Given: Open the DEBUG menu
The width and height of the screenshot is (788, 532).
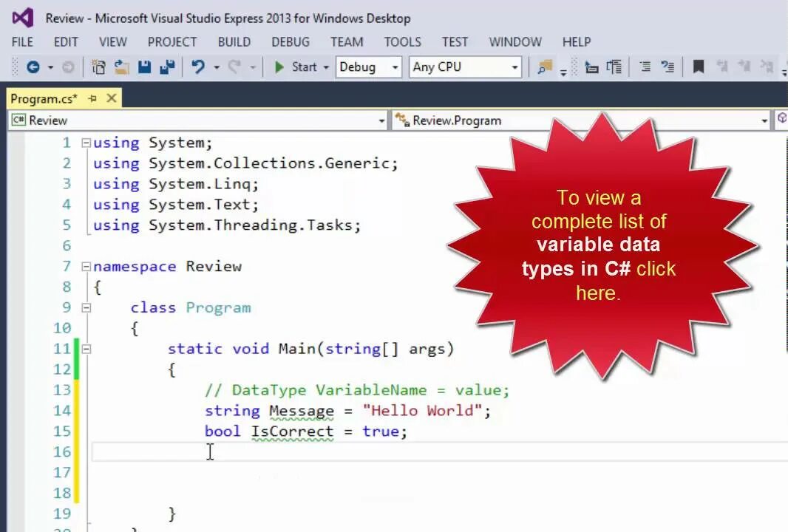Looking at the screenshot, I should (x=291, y=41).
